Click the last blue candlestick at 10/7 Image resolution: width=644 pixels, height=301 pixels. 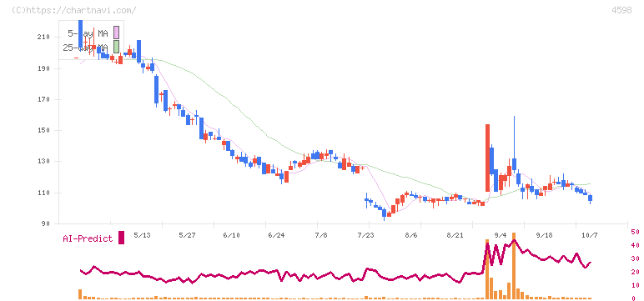(591, 198)
